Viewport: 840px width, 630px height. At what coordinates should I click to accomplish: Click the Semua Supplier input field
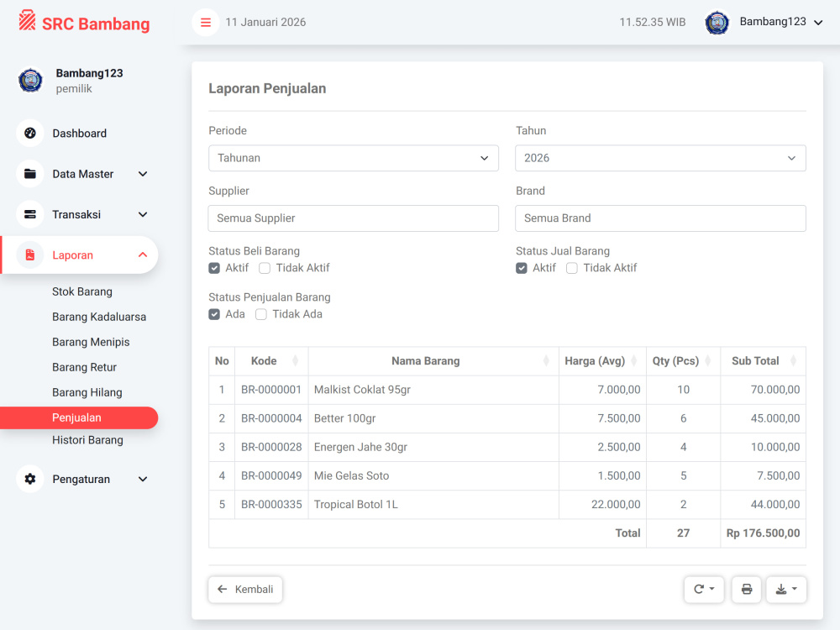[x=354, y=218]
